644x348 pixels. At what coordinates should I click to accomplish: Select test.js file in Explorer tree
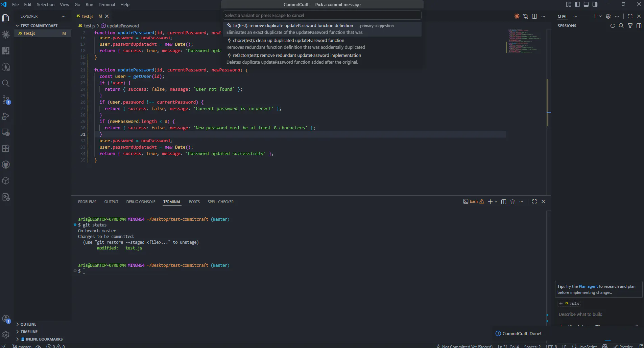43,33
